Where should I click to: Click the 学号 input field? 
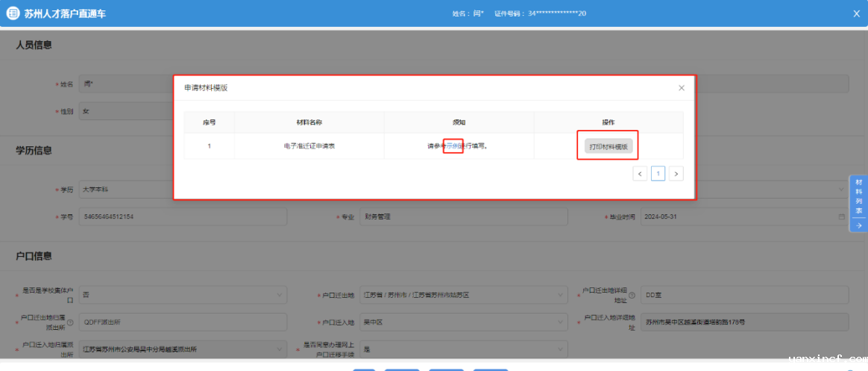pyautogui.click(x=182, y=217)
